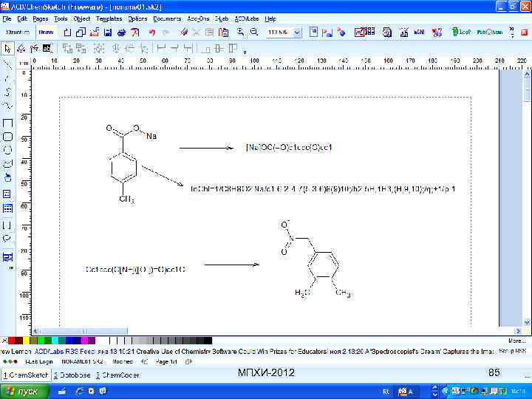Viewport: 532px width, 399px height.
Task: Pick the cyan color swatch
Action: pyautogui.click(x=55, y=341)
